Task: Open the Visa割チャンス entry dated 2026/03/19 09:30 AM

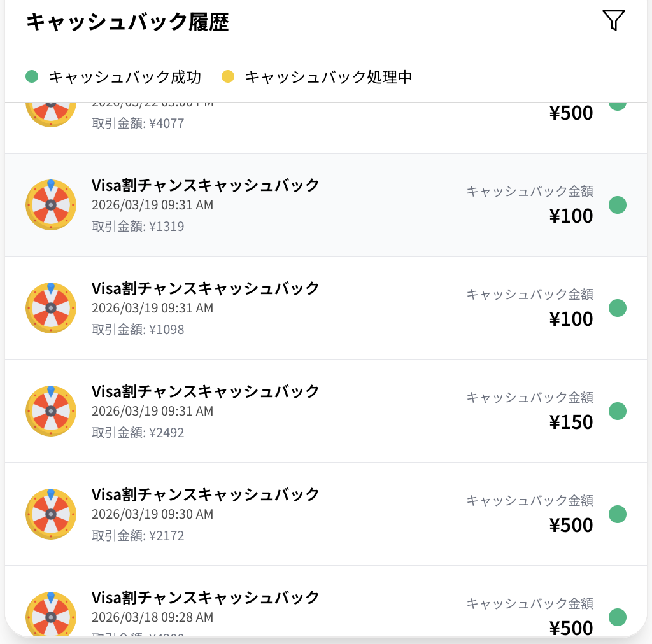Action: (205, 494)
